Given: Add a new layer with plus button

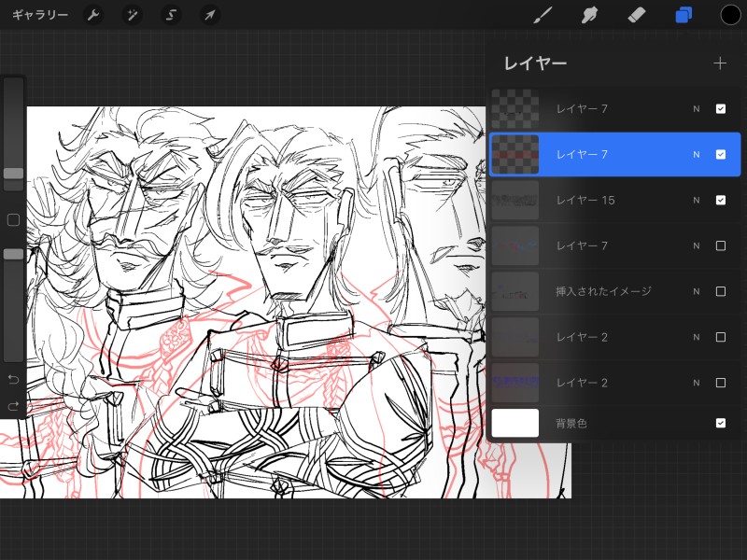Looking at the screenshot, I should (720, 63).
